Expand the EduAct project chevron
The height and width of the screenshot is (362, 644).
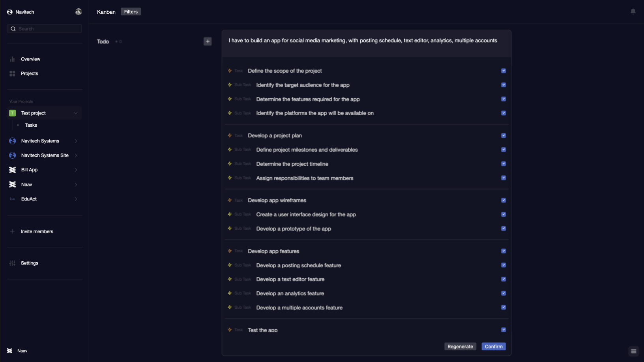tap(76, 199)
